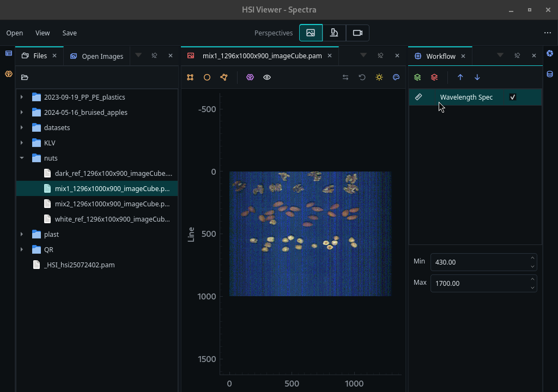The height and width of the screenshot is (392, 558).
Task: Open the three-dots overflow menu
Action: click(547, 33)
